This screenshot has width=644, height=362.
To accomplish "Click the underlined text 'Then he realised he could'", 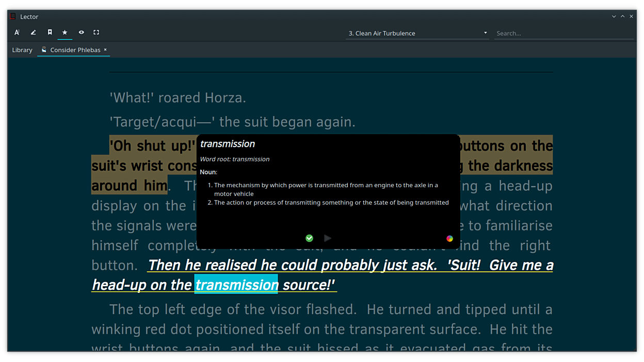I will click(x=233, y=265).
